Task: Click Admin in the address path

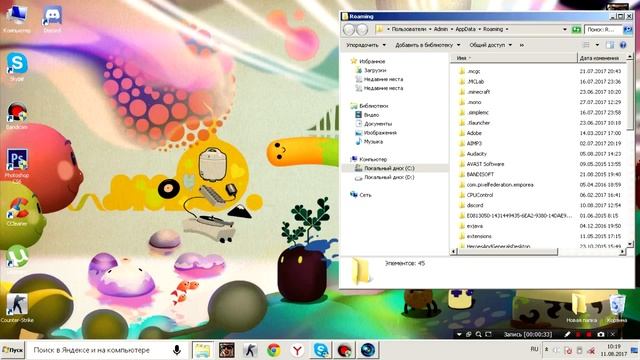Action: click(x=440, y=29)
